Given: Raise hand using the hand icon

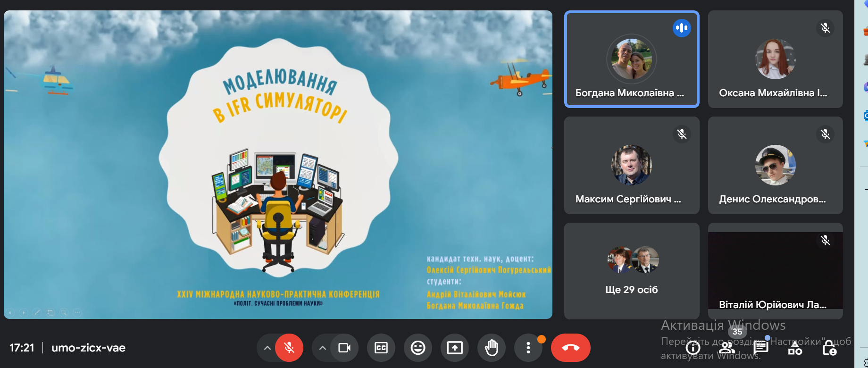Looking at the screenshot, I should coord(492,348).
